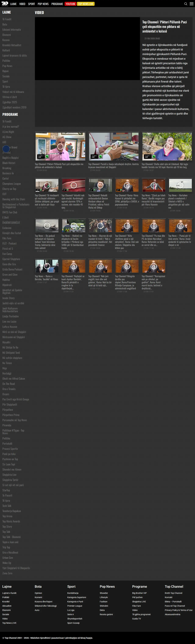Play the Libohovë barn water video
Viewport: 195px width, 644px height.
click(167, 146)
